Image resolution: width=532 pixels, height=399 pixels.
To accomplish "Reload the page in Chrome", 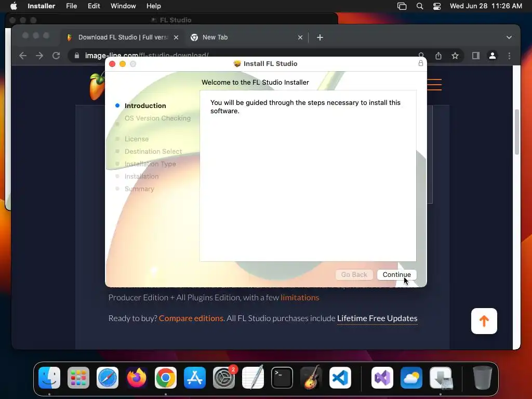I will (x=56, y=56).
